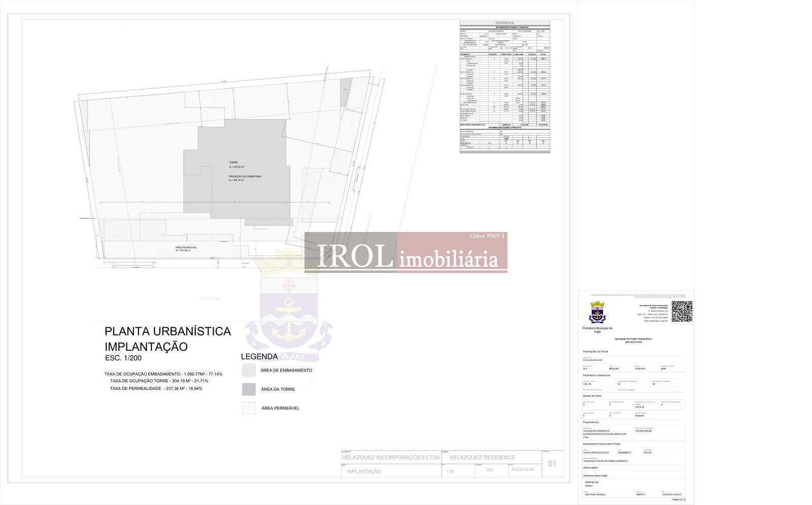The height and width of the screenshot is (505, 812).
Task: Click the 'João Paulo Kowalsky' approver name
Action: (x=595, y=494)
